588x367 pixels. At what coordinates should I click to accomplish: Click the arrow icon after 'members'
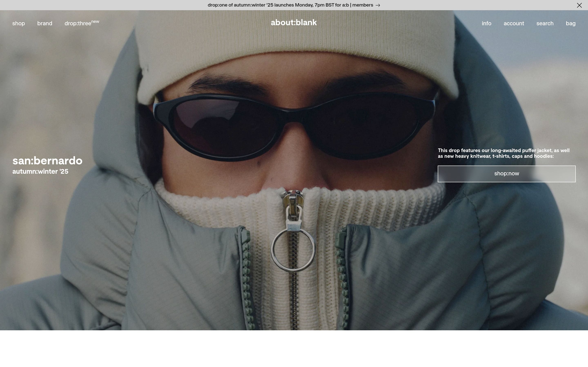coord(378,5)
